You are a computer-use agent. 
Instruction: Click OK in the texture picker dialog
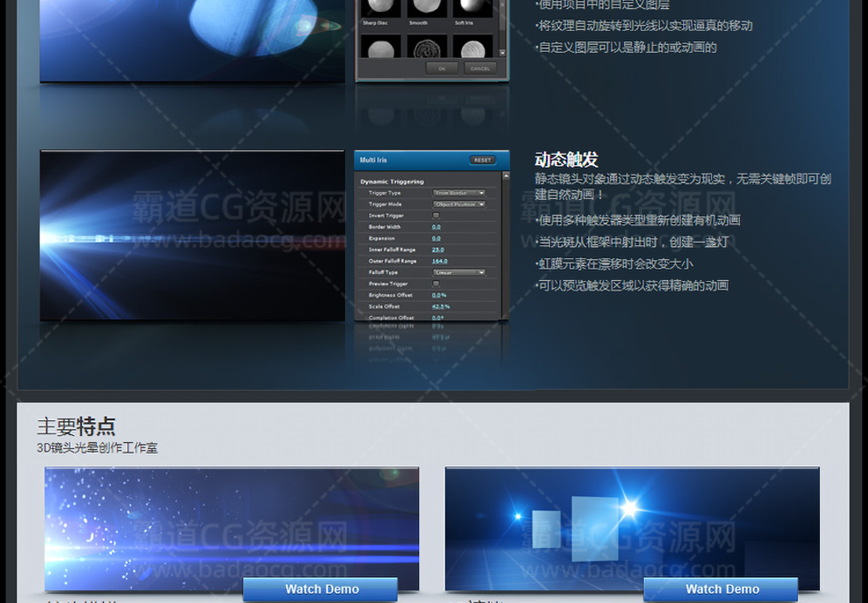[442, 69]
